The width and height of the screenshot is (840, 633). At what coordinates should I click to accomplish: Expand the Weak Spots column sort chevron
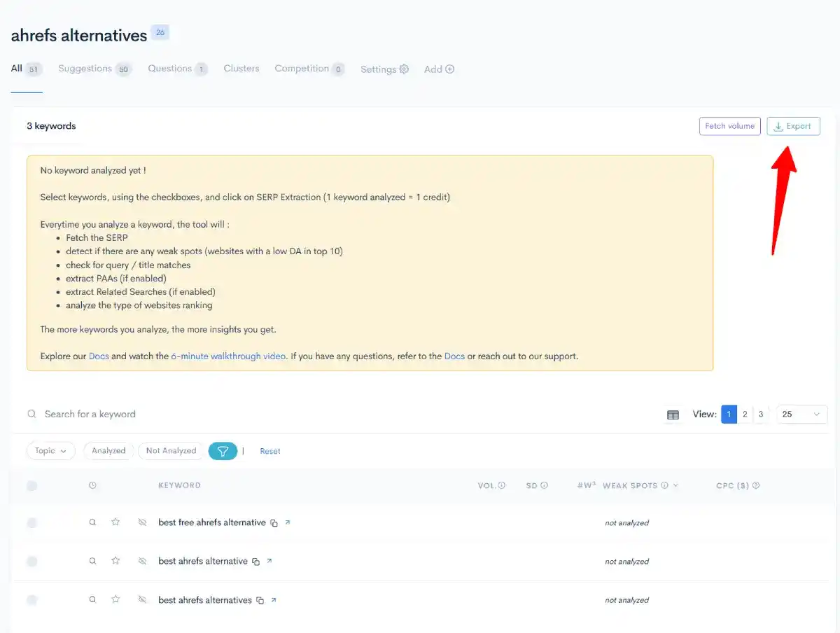click(675, 485)
